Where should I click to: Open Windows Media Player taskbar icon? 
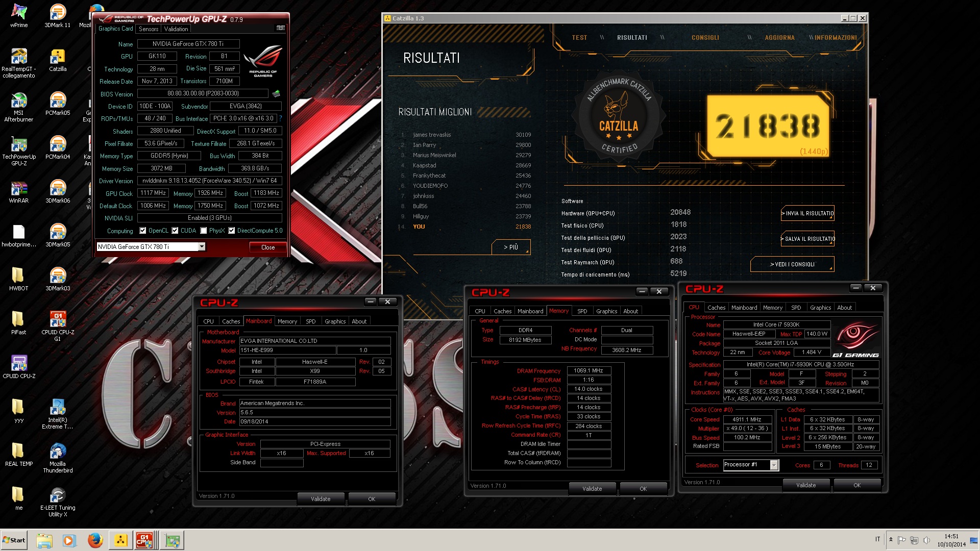[69, 540]
